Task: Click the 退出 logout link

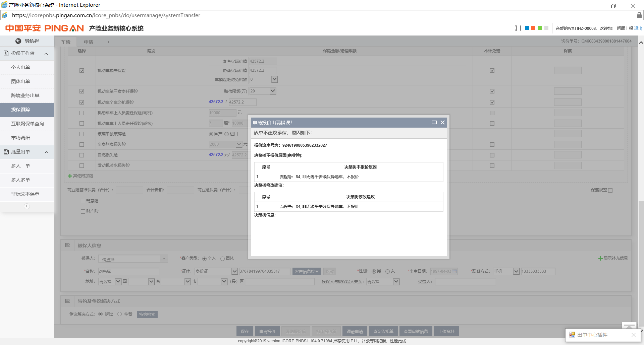Action: [x=638, y=28]
